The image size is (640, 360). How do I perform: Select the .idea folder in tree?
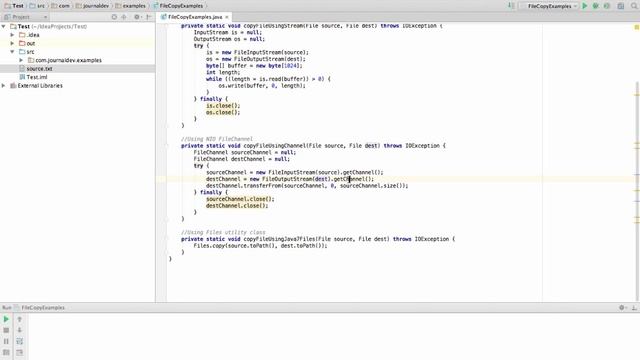point(29,35)
